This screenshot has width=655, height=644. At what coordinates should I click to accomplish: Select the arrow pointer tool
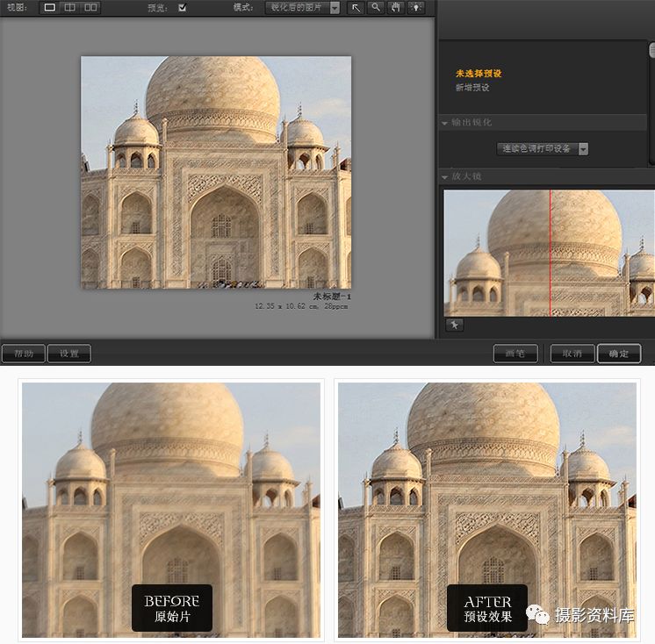point(356,8)
